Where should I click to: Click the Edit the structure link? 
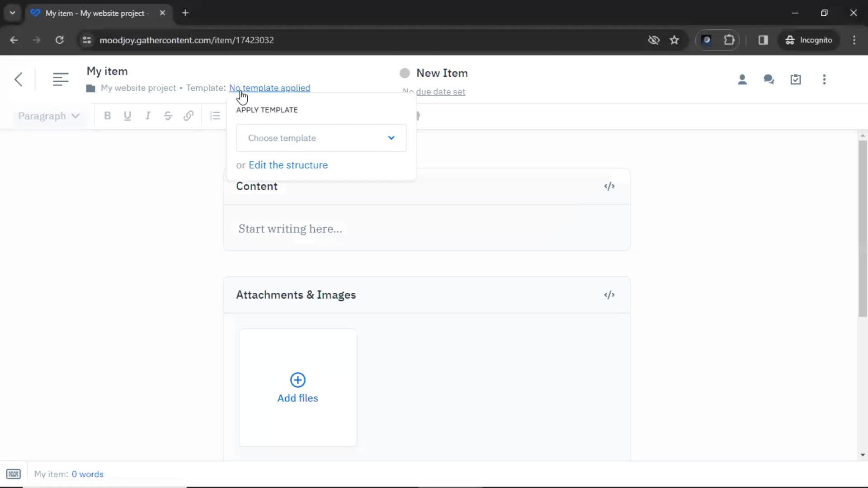pyautogui.click(x=288, y=164)
